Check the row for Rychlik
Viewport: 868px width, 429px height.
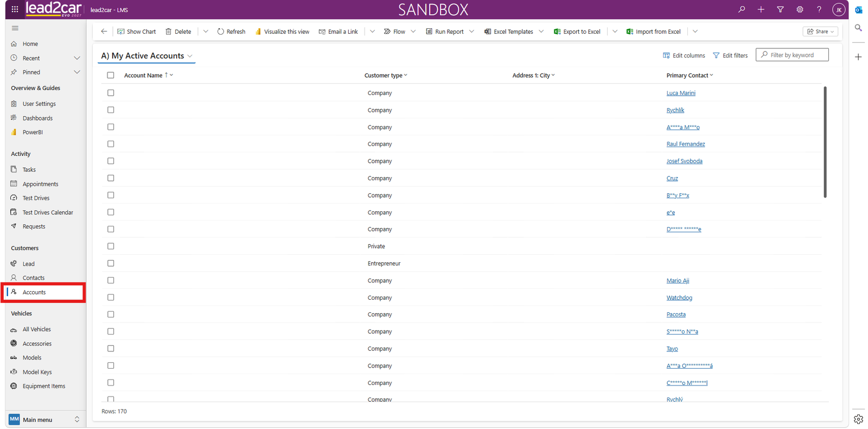click(x=111, y=110)
